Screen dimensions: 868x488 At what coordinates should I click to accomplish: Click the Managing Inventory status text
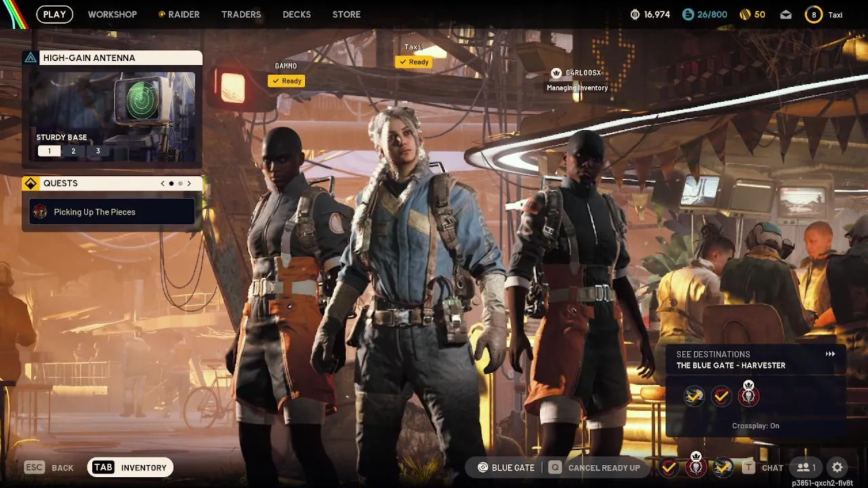[577, 87]
